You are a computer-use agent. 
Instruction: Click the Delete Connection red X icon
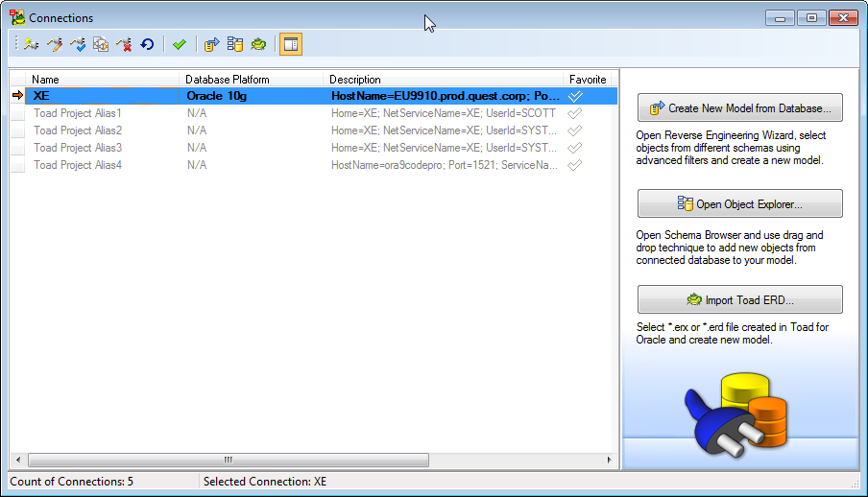click(x=124, y=44)
